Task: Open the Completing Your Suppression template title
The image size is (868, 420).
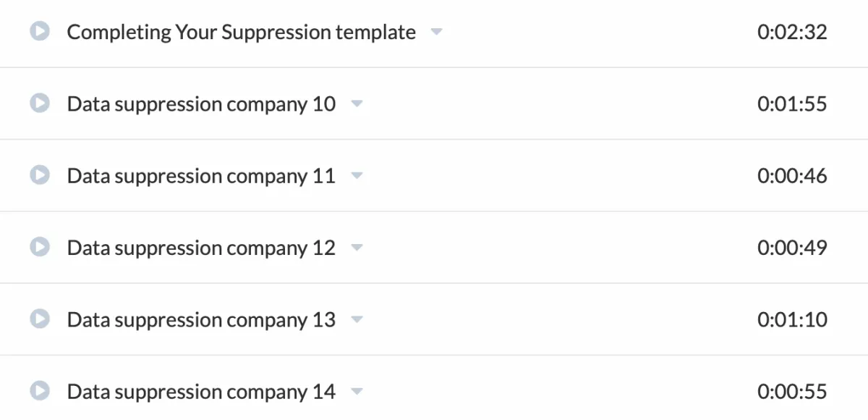Action: (x=242, y=33)
